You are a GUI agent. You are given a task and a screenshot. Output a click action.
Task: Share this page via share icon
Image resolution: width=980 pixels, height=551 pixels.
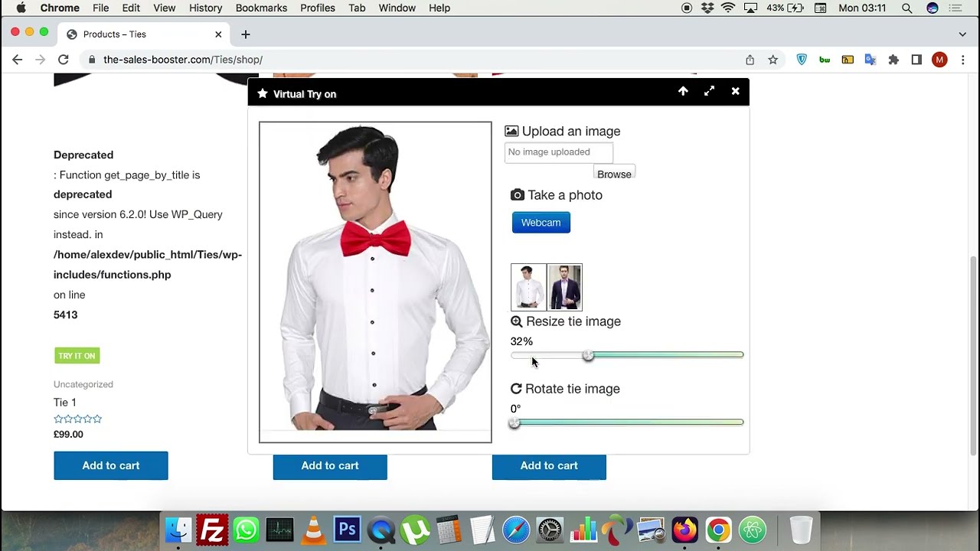(x=750, y=60)
